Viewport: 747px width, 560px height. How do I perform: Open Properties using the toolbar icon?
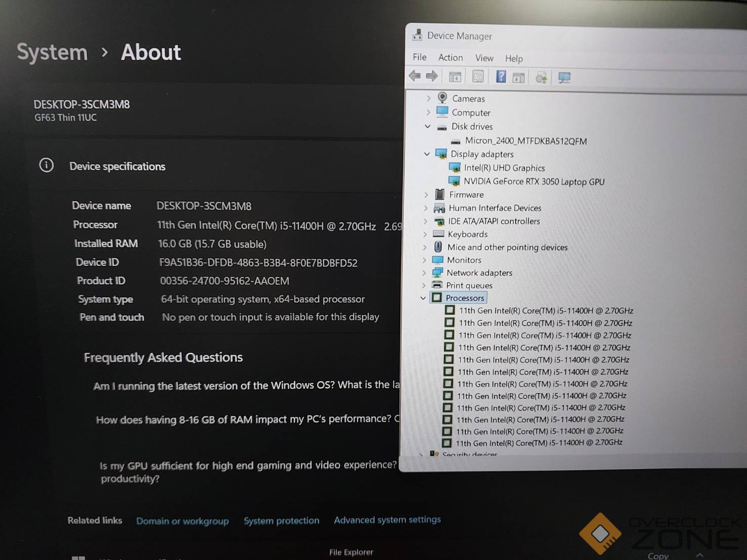[477, 77]
